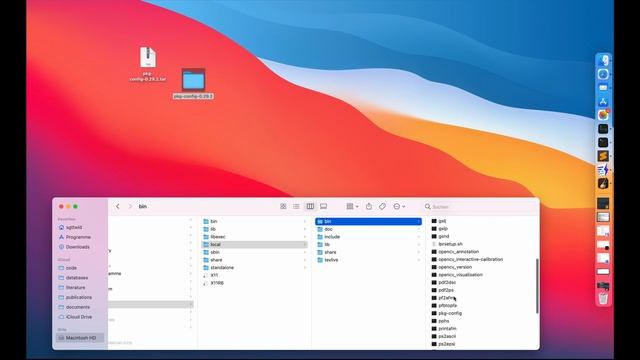Select pkg-config tar archive on desktop

tap(148, 64)
